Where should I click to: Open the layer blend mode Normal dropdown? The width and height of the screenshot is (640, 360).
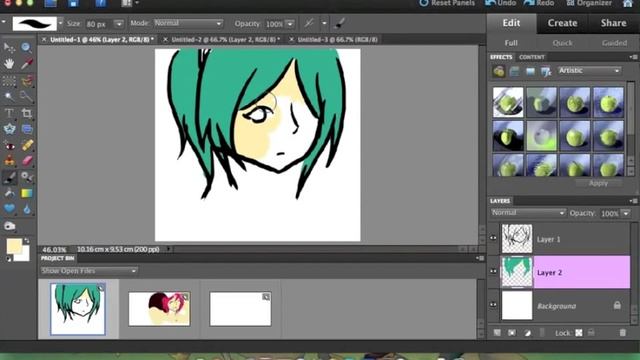528,213
